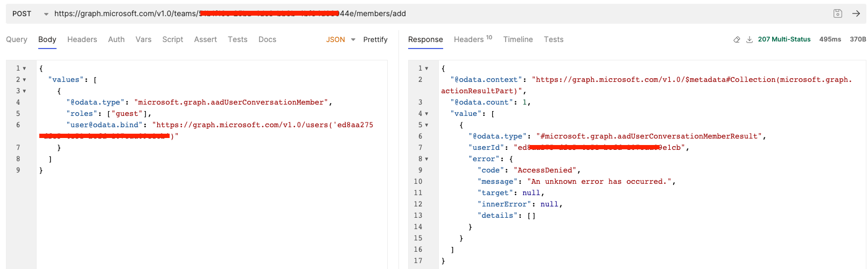Screen dimensions: 868x269
Task: Click the 495ms response time
Action: click(830, 39)
